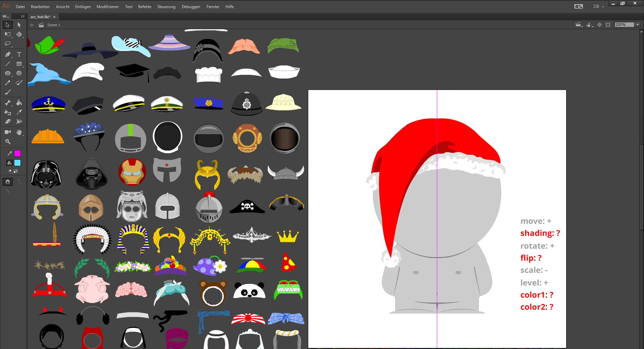The width and height of the screenshot is (644, 349).
Task: Pick the Lasso tool
Action: tap(8, 44)
